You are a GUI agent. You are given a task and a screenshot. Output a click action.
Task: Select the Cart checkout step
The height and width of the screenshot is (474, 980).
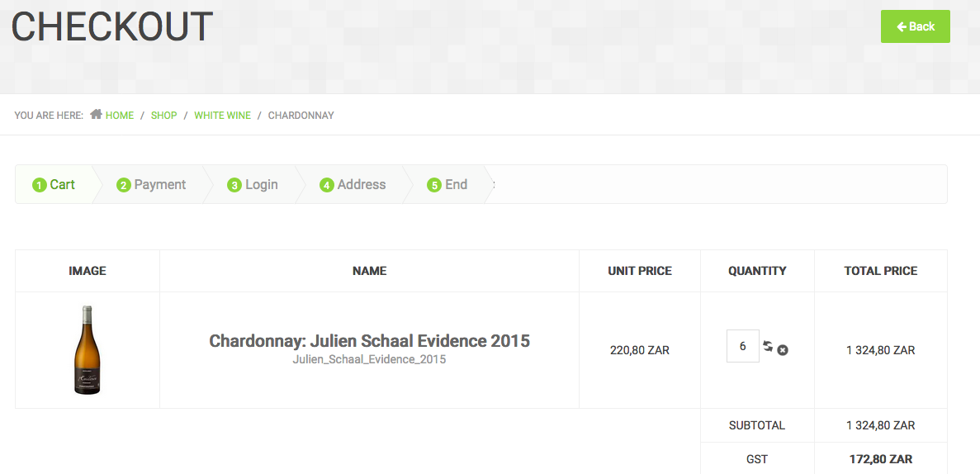tap(54, 185)
